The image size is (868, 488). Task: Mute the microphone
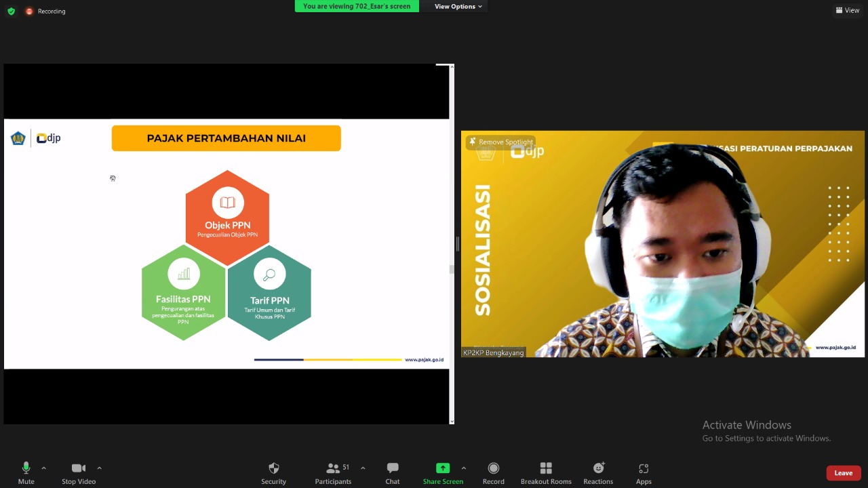[x=26, y=468]
